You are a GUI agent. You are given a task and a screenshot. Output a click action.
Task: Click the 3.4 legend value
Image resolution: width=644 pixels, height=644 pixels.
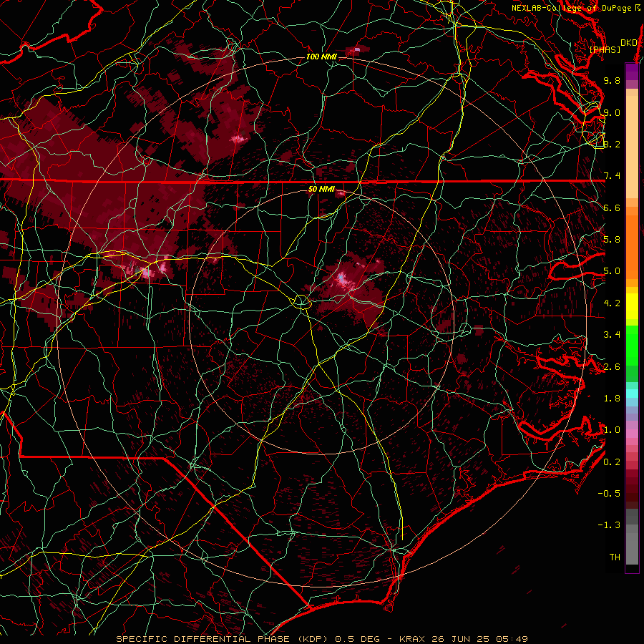click(612, 335)
